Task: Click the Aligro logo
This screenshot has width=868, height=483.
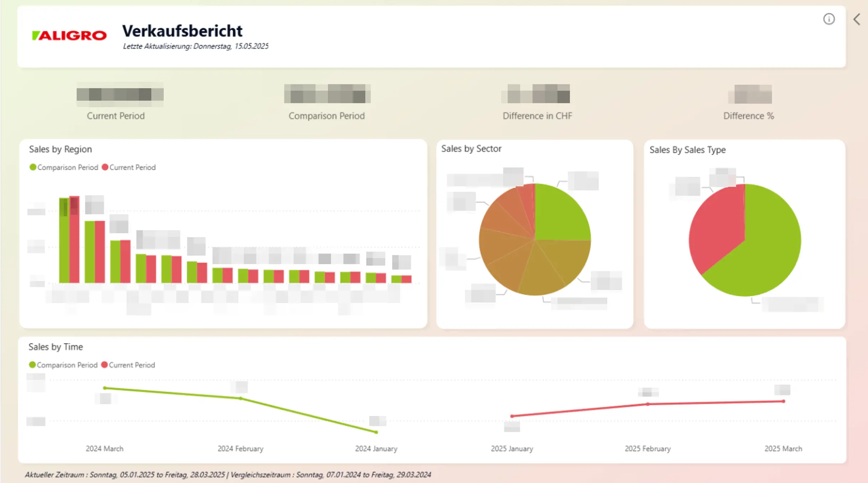Action: pyautogui.click(x=69, y=36)
